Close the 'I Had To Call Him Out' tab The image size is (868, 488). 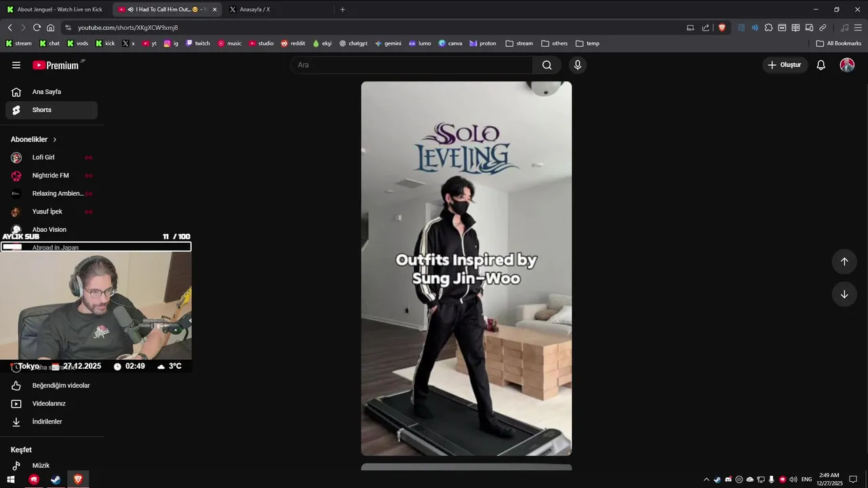214,9
